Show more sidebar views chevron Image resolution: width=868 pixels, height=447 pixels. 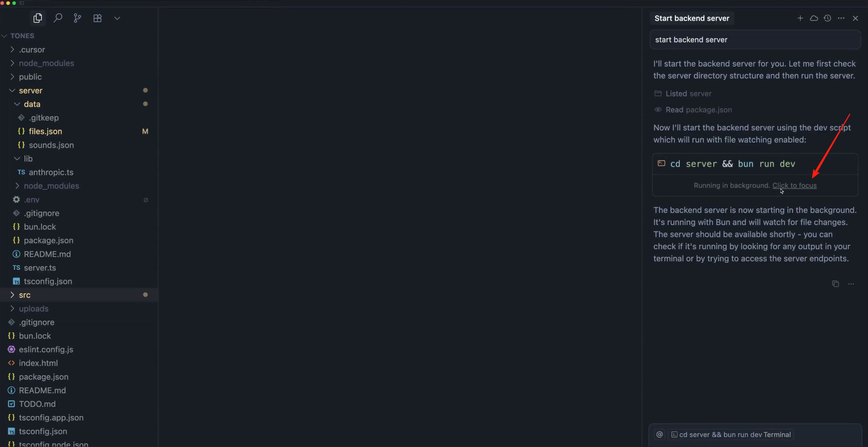[117, 18]
